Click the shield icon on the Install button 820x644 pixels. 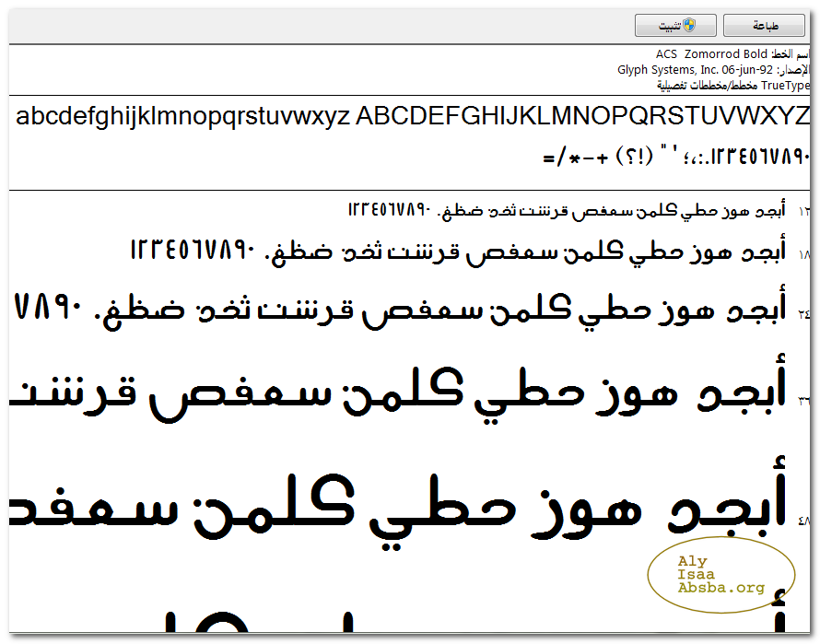[x=688, y=26]
